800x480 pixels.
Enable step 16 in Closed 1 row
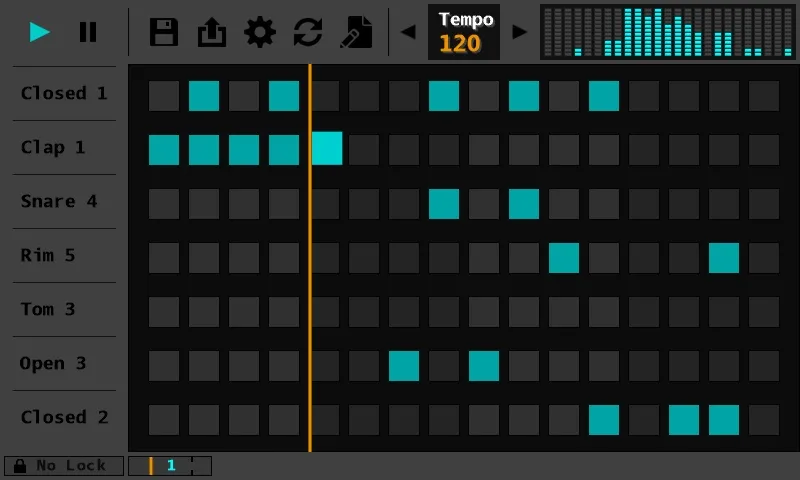[764, 96]
